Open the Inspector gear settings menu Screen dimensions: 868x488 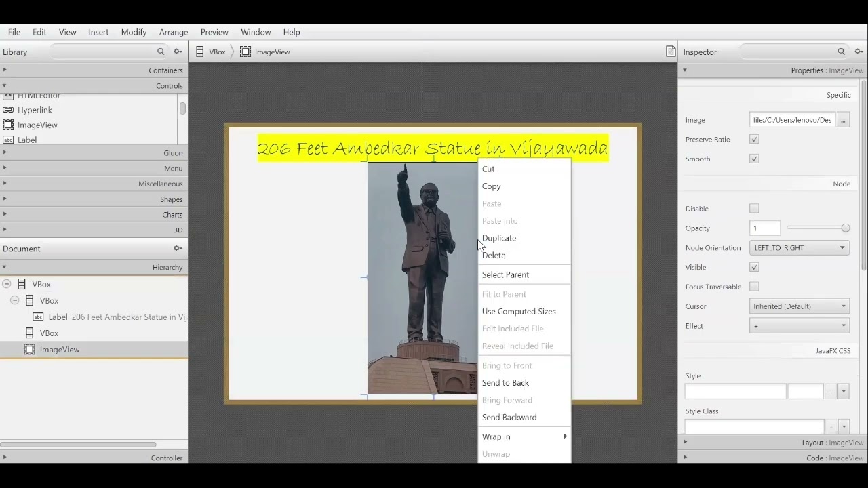[x=859, y=52]
